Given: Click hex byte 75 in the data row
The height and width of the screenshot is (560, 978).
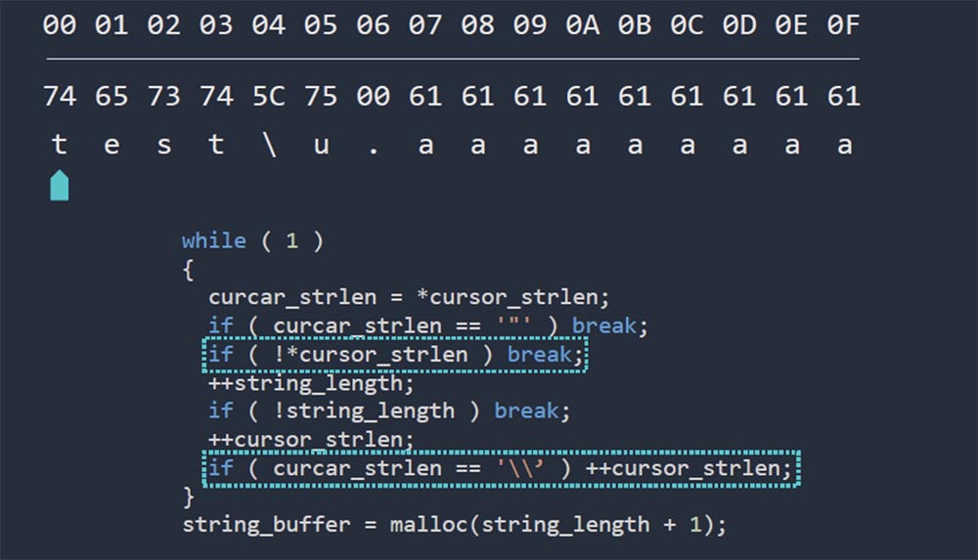Looking at the screenshot, I should point(321,97).
